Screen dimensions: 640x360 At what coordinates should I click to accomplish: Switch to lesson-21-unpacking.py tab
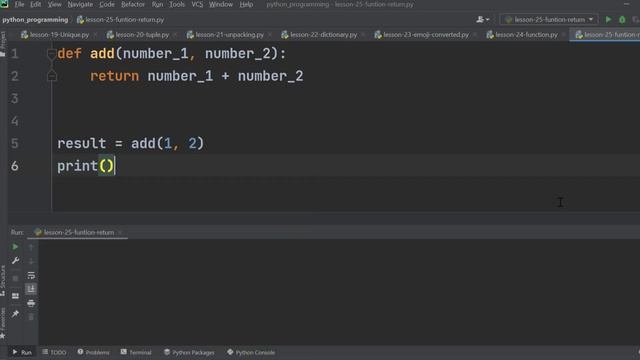225,35
